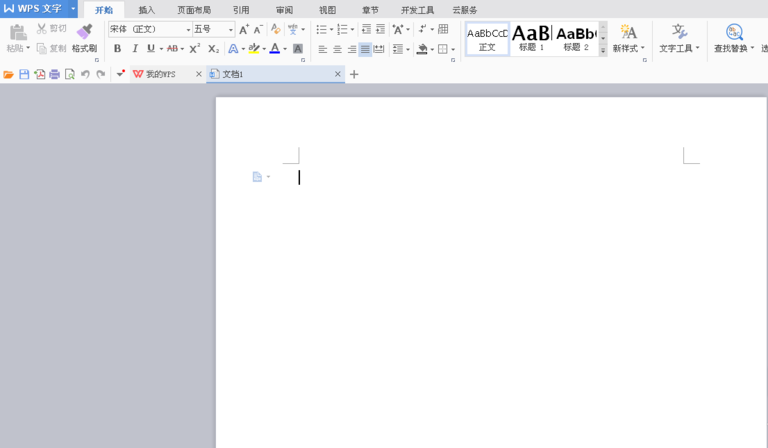Switch to the 视图 (View) tab
Screen dimensions: 768x448
point(327,10)
